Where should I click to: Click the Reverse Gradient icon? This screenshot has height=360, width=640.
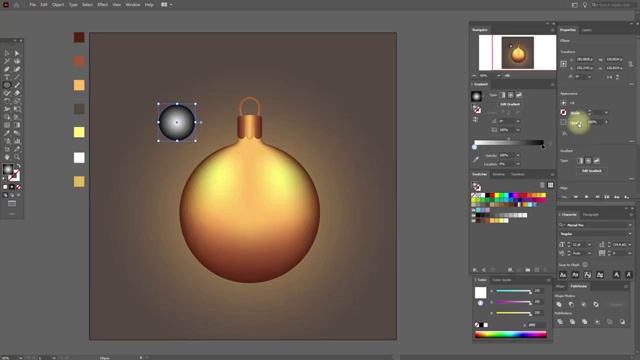click(476, 120)
